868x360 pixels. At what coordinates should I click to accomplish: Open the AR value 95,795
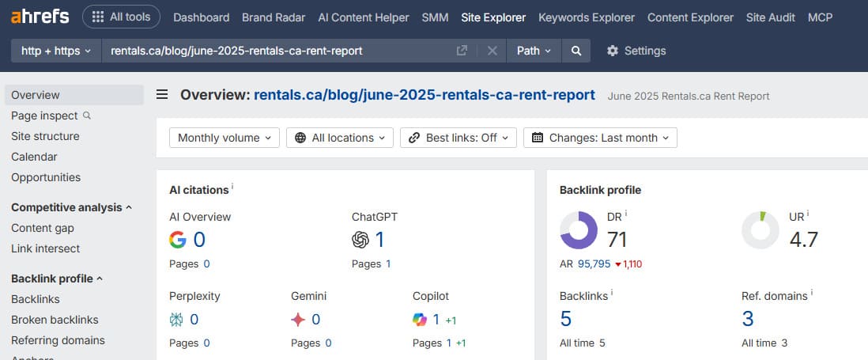[594, 264]
